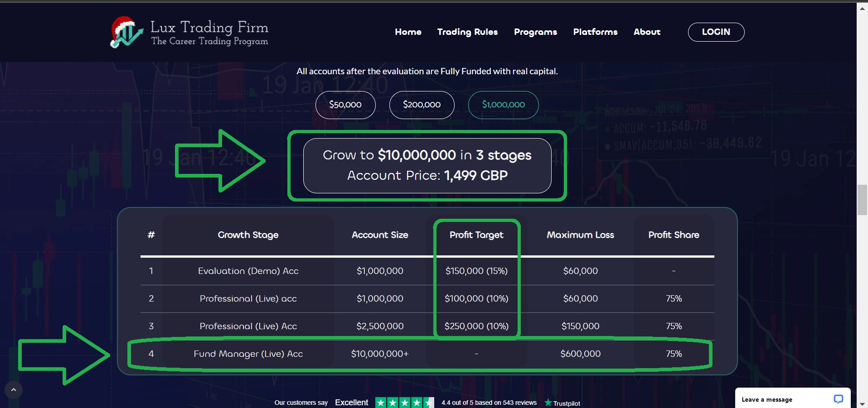
Task: Click the $10,000,000+ account size cell
Action: tap(380, 354)
